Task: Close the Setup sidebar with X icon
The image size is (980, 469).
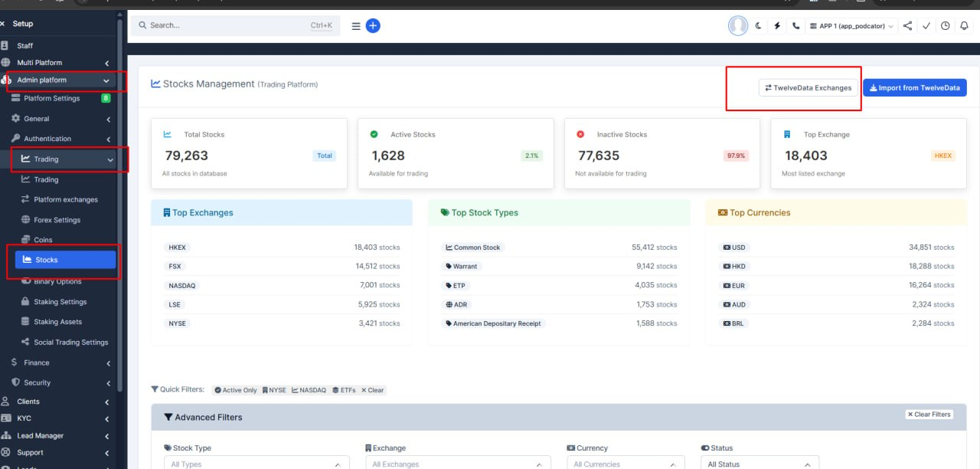Action: click(2, 24)
